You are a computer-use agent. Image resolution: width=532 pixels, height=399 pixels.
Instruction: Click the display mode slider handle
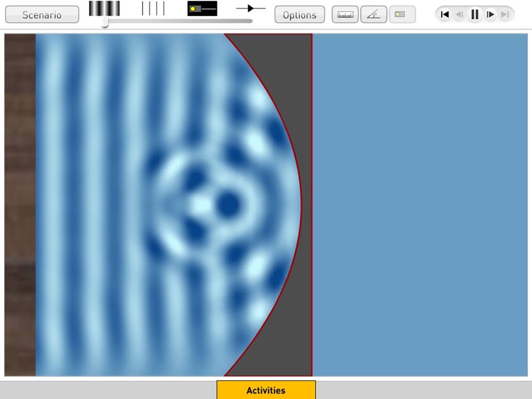click(x=105, y=22)
